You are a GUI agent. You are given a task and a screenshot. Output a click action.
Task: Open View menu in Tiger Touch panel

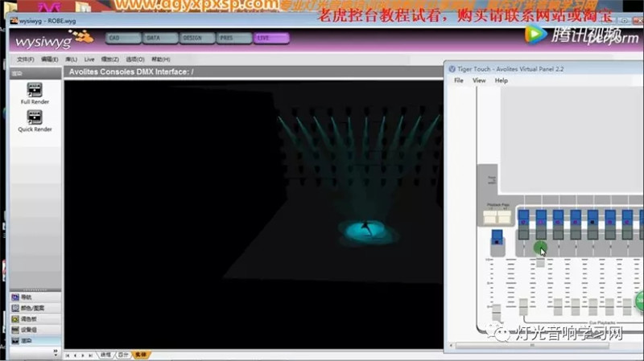(479, 80)
